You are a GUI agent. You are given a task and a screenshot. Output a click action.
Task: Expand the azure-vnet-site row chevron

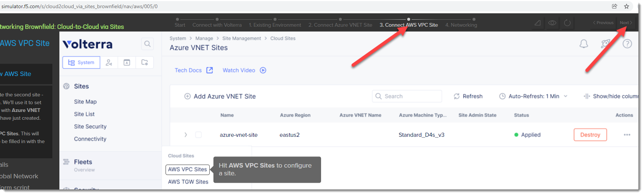pyautogui.click(x=186, y=135)
